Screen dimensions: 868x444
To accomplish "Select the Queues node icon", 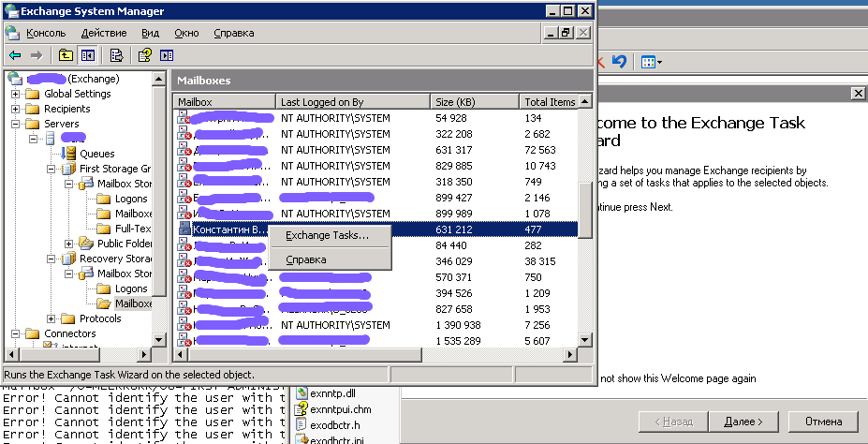I will coord(69,154).
